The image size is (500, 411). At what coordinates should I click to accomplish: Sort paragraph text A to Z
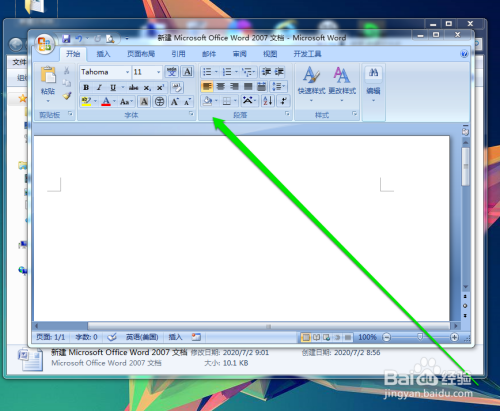coord(268,101)
